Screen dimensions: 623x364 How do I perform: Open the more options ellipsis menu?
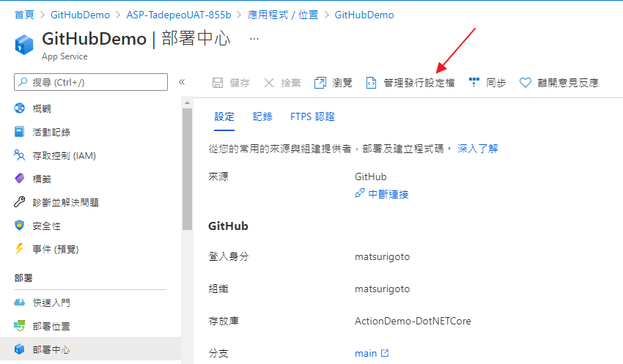coord(254,39)
